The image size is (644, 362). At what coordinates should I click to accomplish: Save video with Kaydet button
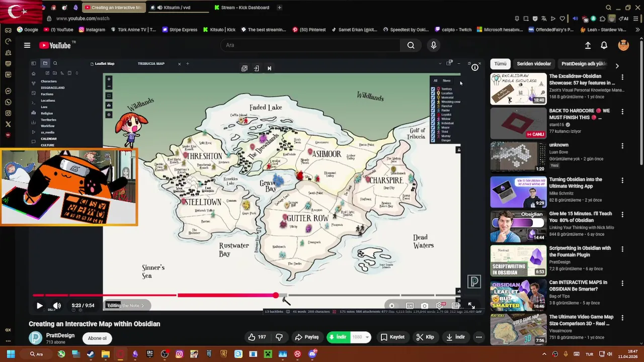(392, 337)
